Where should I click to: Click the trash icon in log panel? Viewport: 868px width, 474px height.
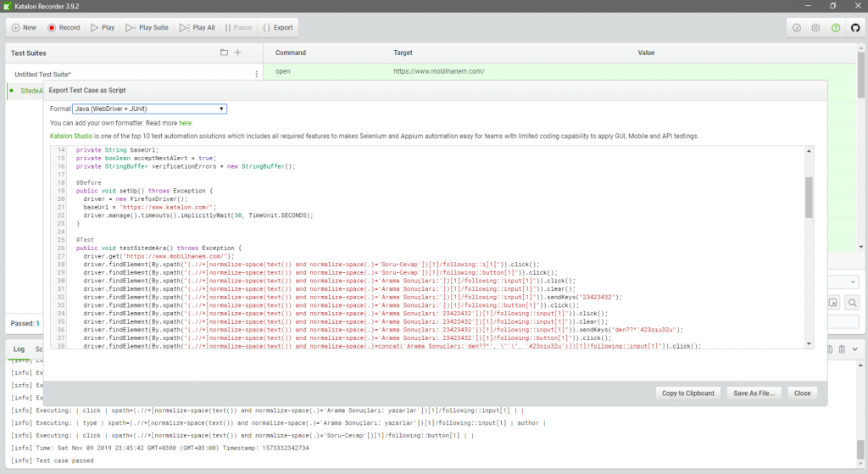click(842, 349)
